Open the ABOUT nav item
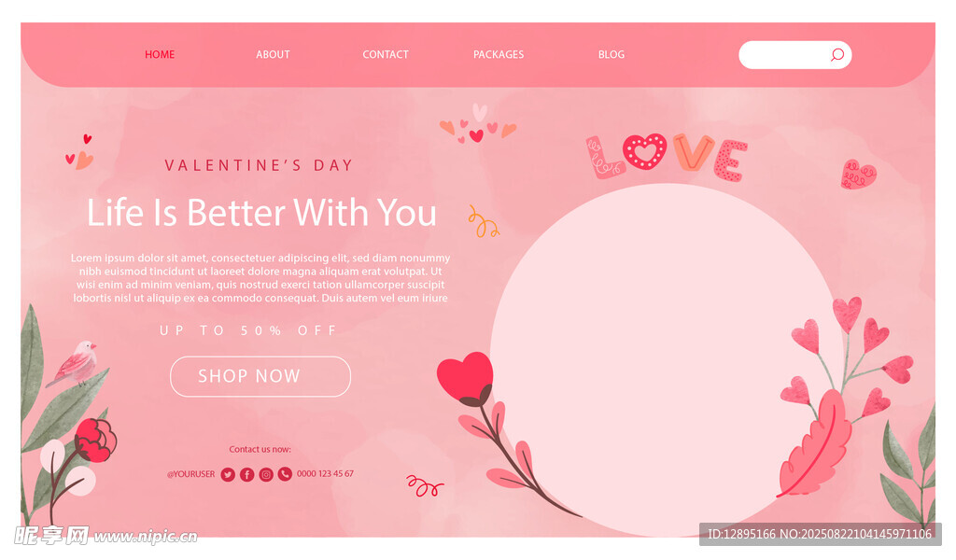The image size is (956, 560). (x=273, y=55)
